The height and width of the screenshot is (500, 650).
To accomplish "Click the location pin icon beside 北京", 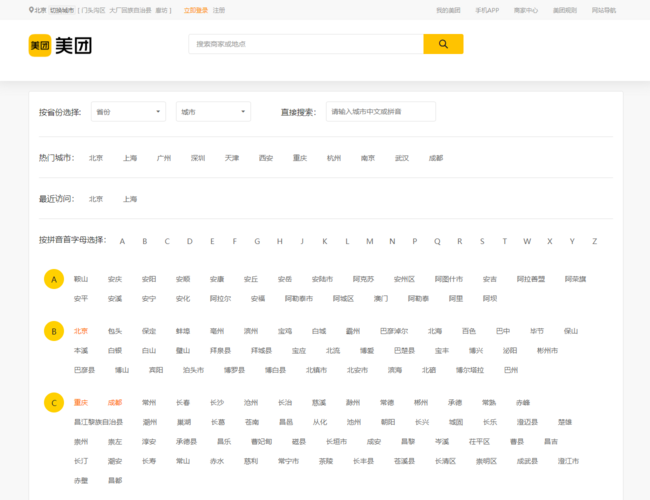I will (31, 10).
